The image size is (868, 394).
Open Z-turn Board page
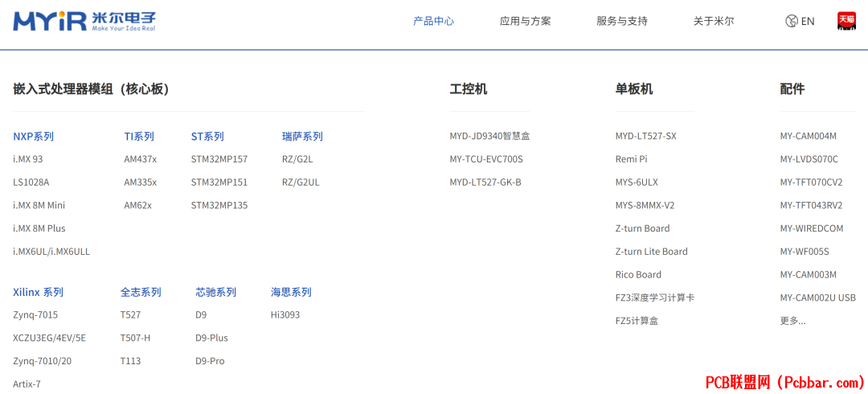642,228
